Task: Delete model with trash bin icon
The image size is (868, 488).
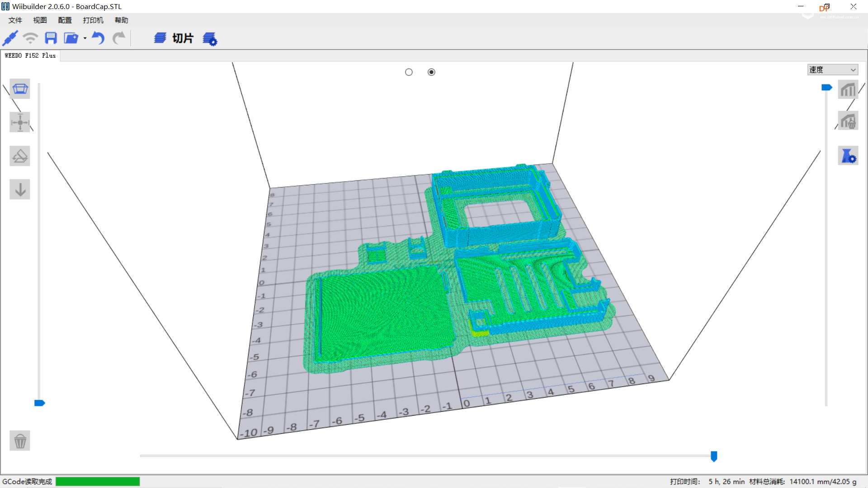Action: 20,441
